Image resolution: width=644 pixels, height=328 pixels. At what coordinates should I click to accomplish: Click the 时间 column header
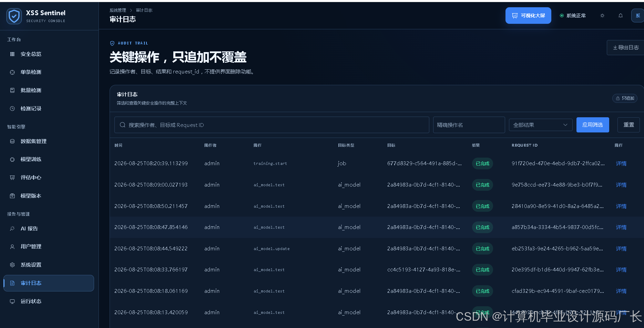point(119,146)
